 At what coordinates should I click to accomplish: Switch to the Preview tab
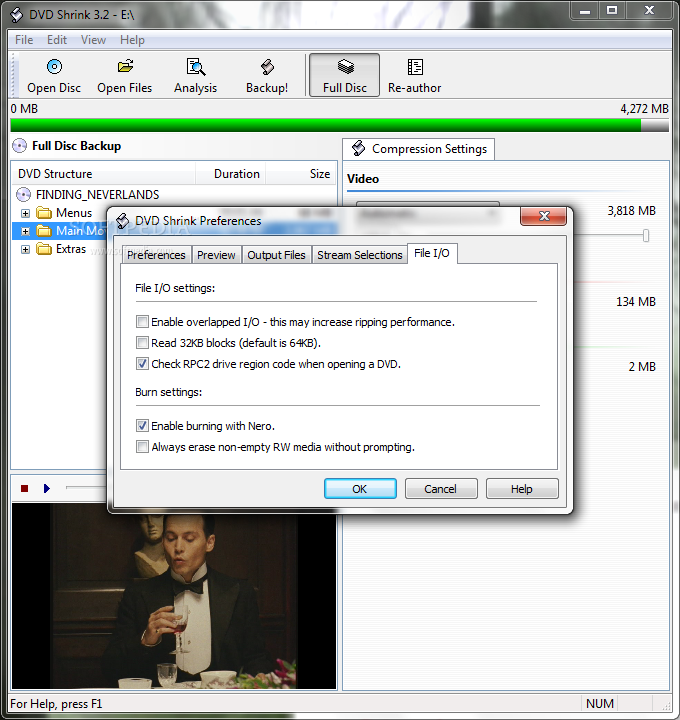pos(216,255)
